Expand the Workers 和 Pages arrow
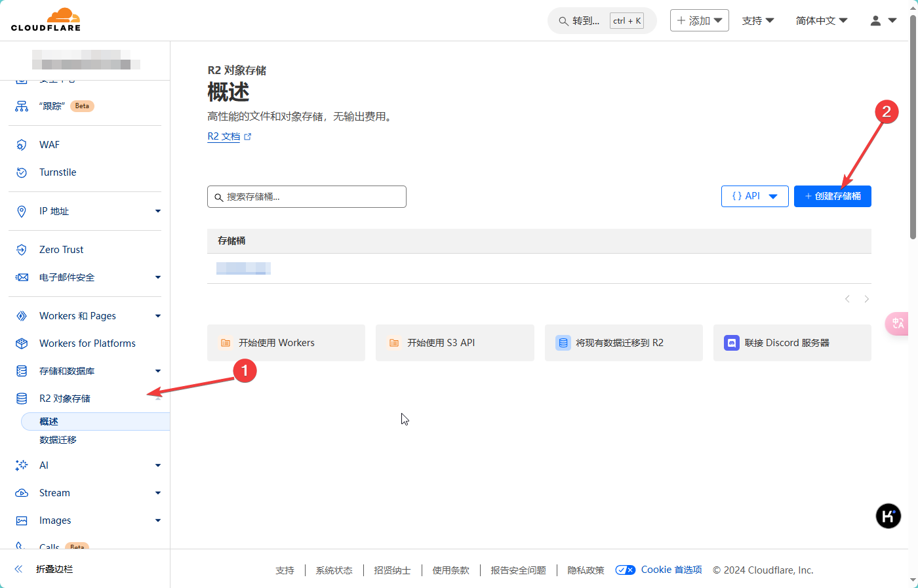This screenshot has width=918, height=588. point(158,316)
